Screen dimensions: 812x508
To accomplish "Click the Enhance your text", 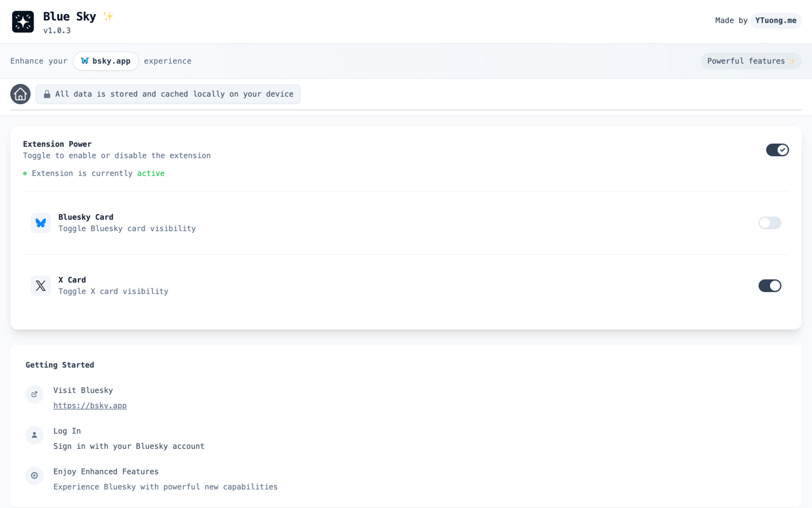I will point(39,61).
